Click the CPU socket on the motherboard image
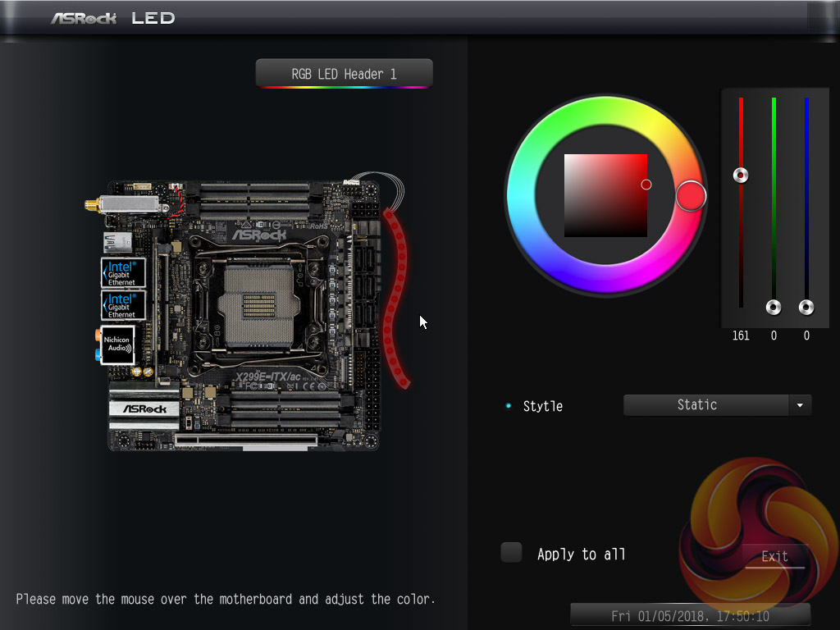 258,306
